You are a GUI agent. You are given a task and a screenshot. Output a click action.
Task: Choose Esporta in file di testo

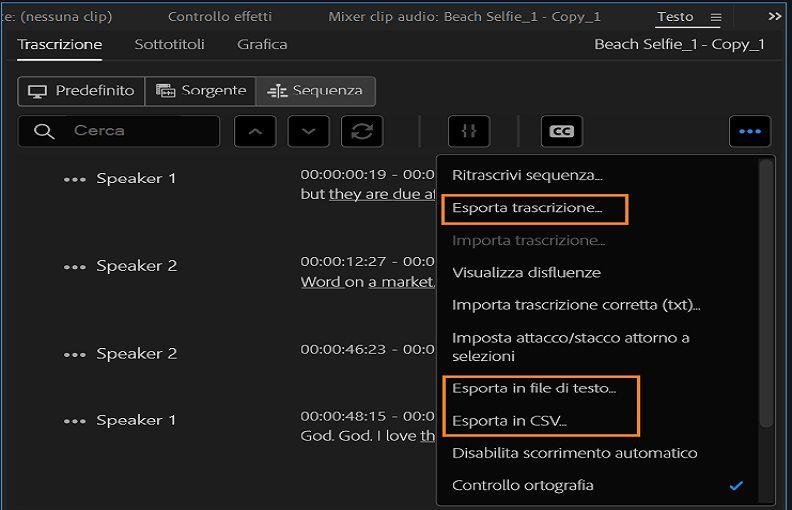[x=534, y=388]
